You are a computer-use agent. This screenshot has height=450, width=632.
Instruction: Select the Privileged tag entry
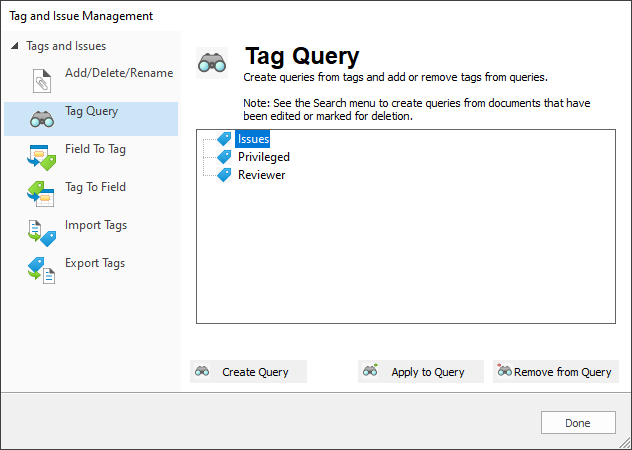click(x=264, y=157)
